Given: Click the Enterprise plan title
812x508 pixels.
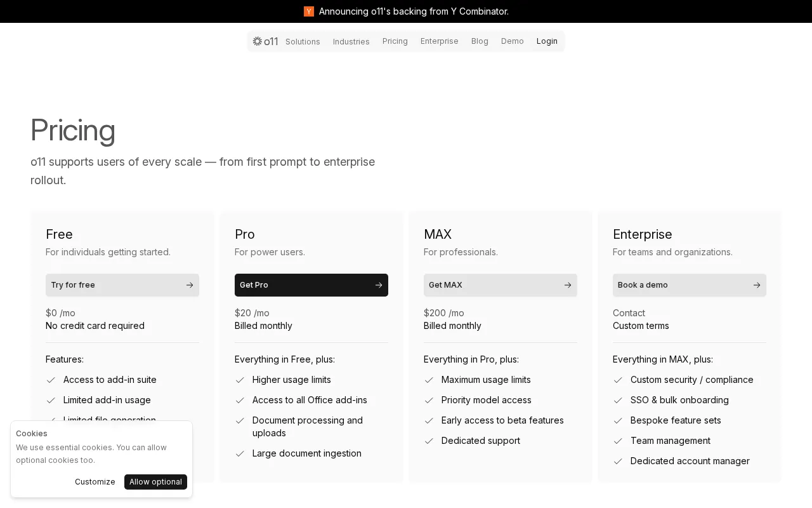Looking at the screenshot, I should (x=642, y=234).
